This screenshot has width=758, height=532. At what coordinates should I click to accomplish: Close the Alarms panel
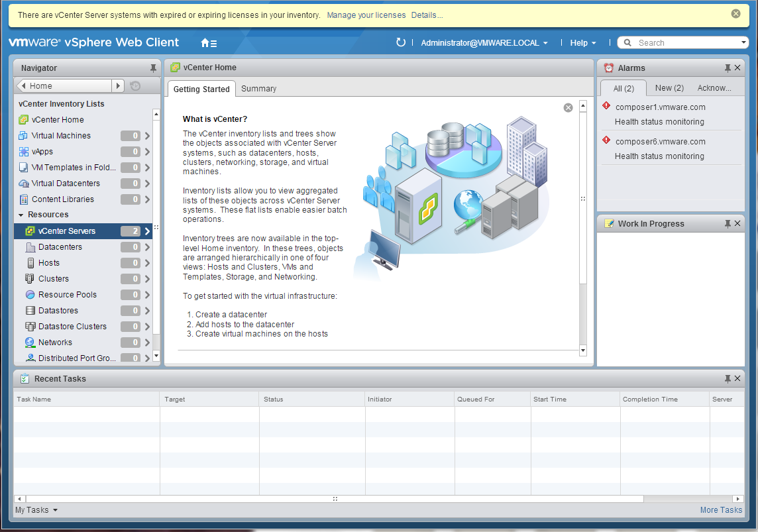737,68
